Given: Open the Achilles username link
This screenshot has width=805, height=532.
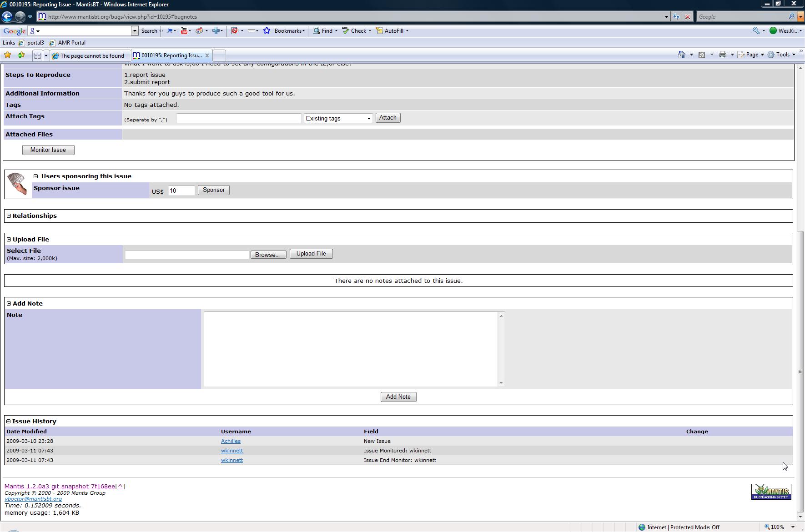Looking at the screenshot, I should [x=231, y=441].
